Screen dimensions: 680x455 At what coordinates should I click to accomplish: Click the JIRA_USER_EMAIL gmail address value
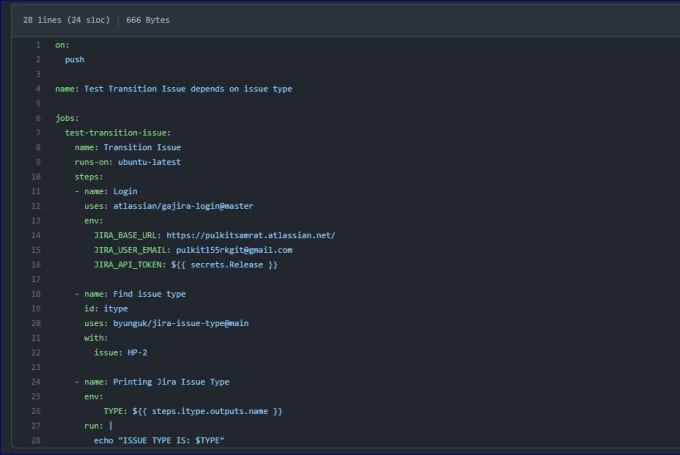[234, 250]
